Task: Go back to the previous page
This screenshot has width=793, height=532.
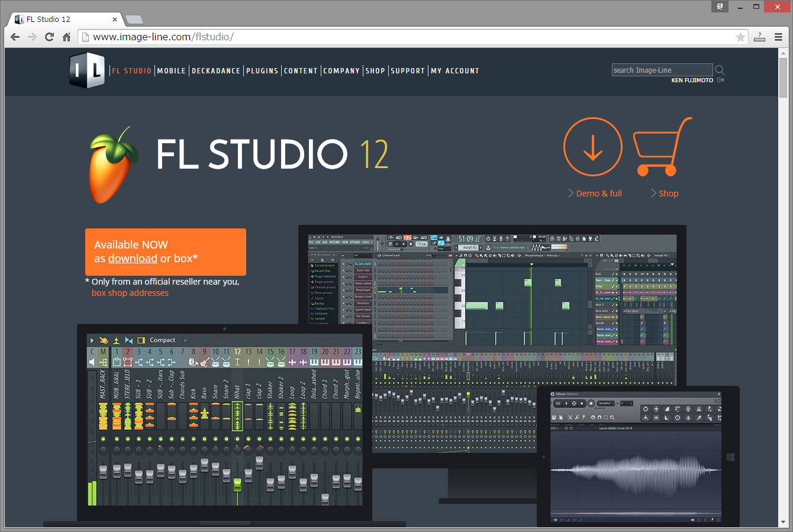Action: point(15,37)
